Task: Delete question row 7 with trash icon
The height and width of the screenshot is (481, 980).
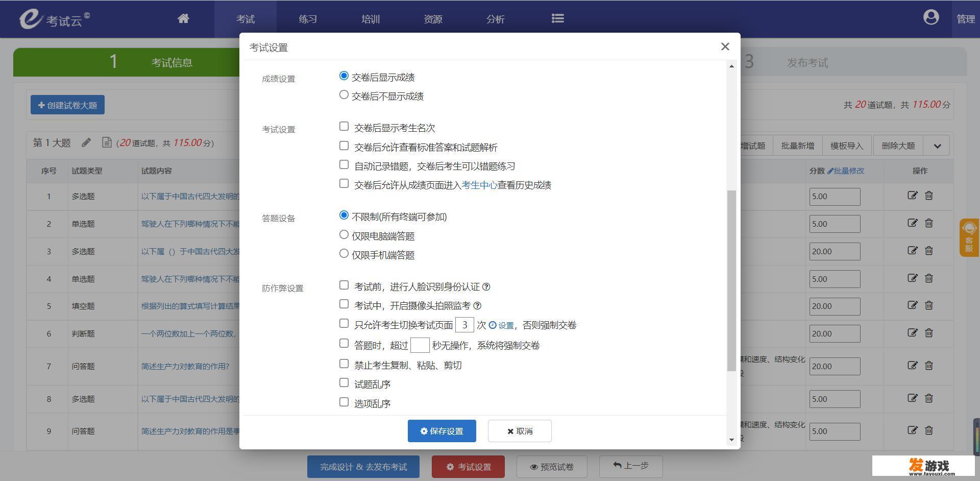Action: click(929, 366)
